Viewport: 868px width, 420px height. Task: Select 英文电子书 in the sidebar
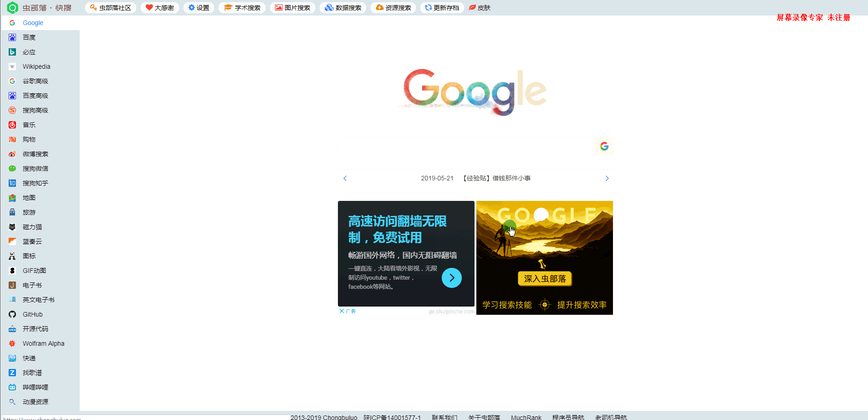(40, 300)
